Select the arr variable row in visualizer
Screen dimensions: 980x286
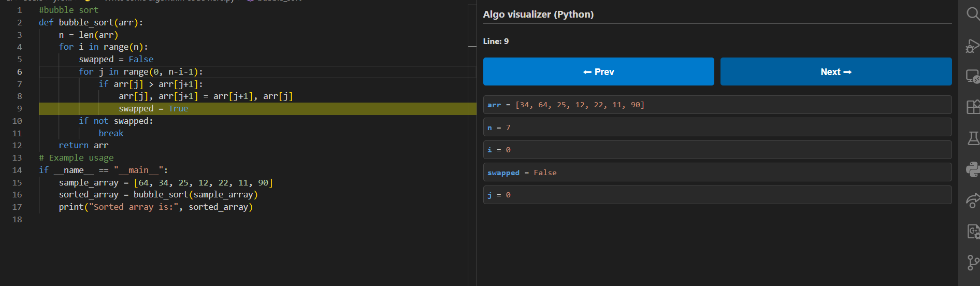pyautogui.click(x=717, y=105)
